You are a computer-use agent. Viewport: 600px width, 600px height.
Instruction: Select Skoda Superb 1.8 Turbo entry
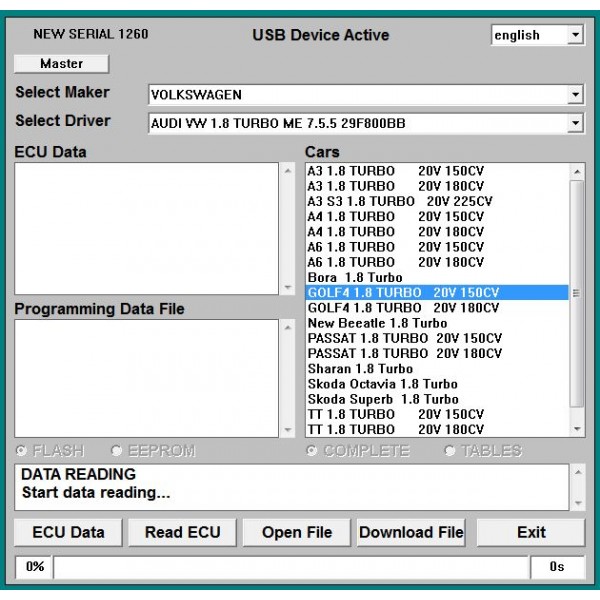coord(437,399)
